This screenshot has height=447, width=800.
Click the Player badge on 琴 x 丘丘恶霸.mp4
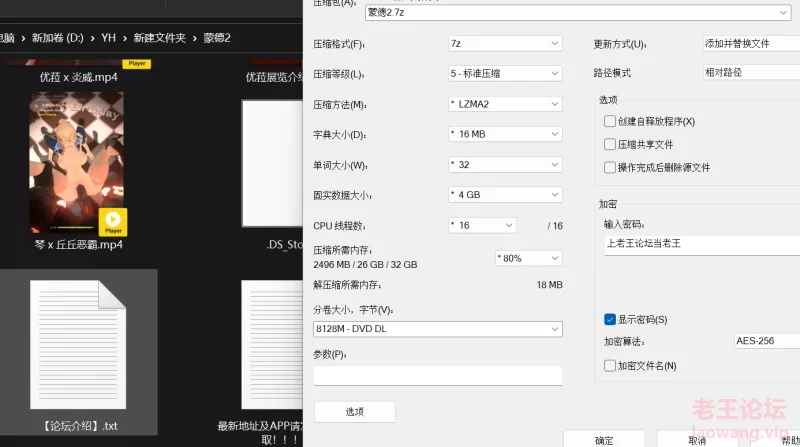[x=113, y=222]
